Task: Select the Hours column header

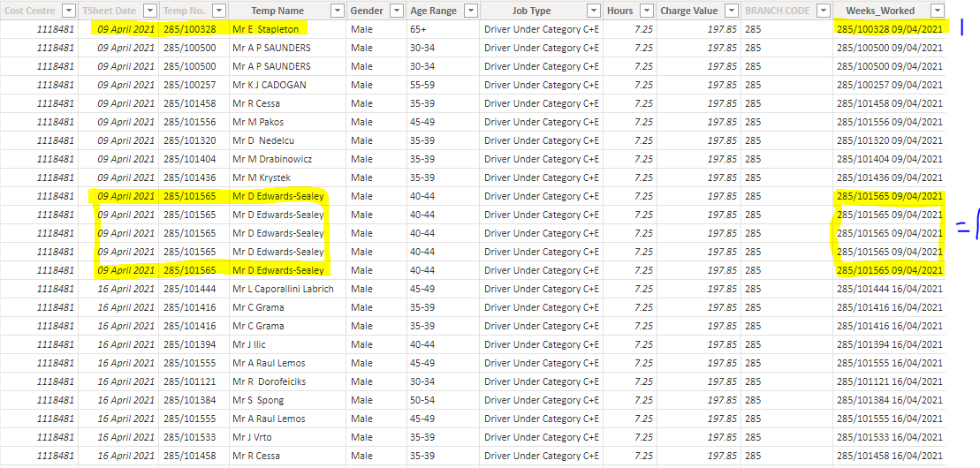Action: (619, 11)
